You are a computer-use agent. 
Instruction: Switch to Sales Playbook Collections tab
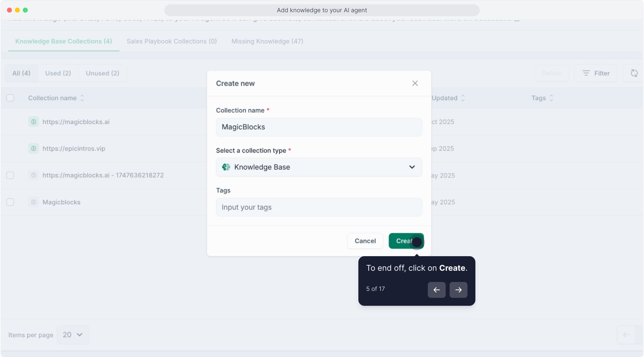172,41
